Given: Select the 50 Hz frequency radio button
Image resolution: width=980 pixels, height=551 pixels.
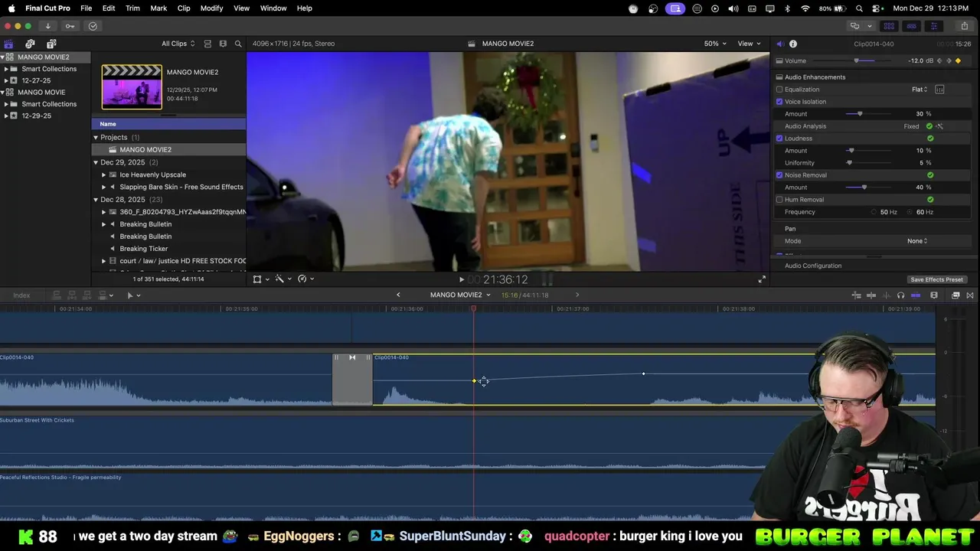Looking at the screenshot, I should [x=874, y=212].
